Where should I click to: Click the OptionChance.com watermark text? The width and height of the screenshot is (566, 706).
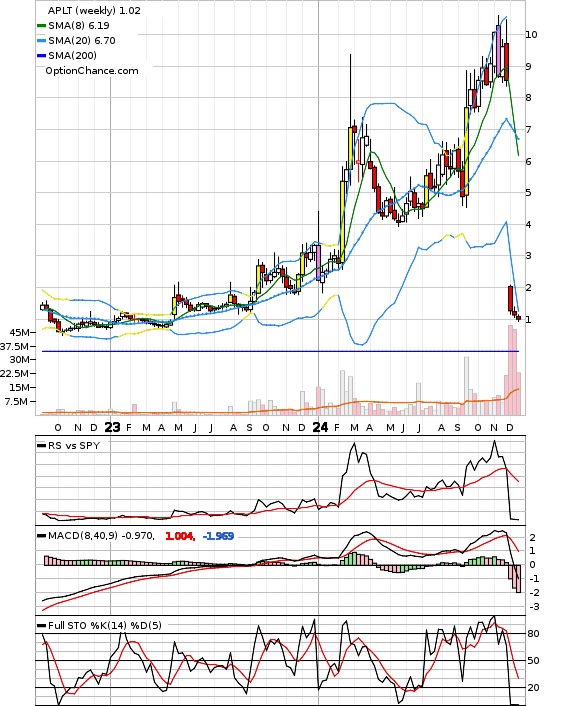tap(92, 71)
